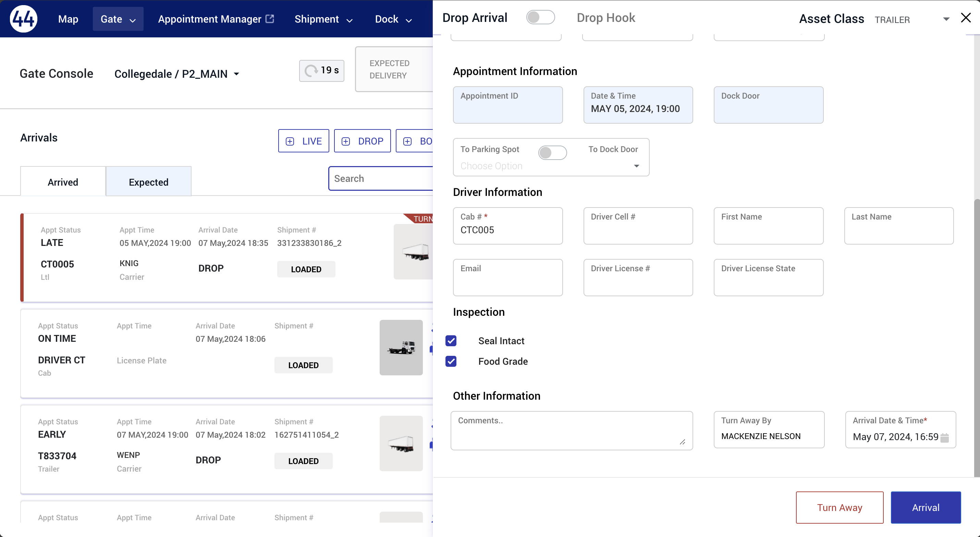Click LOADED badge on CT0005 row
980x537 pixels.
(306, 269)
